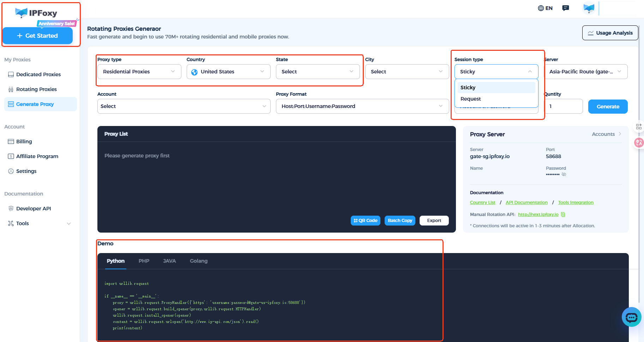This screenshot has height=342, width=644.
Task: Click the gate-sg.ipfoxy.io server value
Action: pos(490,156)
